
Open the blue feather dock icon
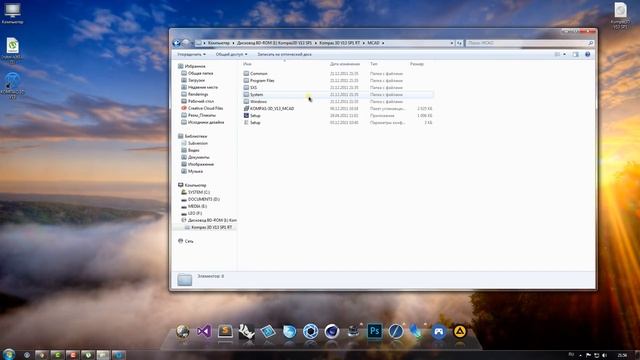click(x=417, y=331)
